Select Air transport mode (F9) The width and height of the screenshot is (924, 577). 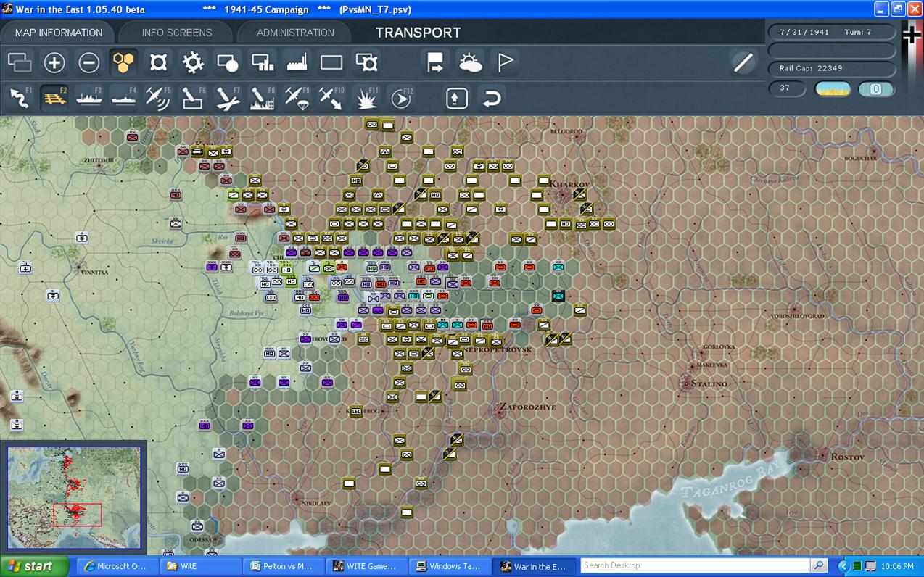click(x=297, y=98)
